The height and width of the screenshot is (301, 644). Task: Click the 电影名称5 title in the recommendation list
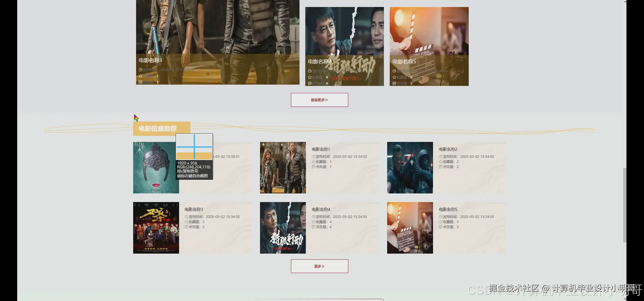(x=448, y=209)
